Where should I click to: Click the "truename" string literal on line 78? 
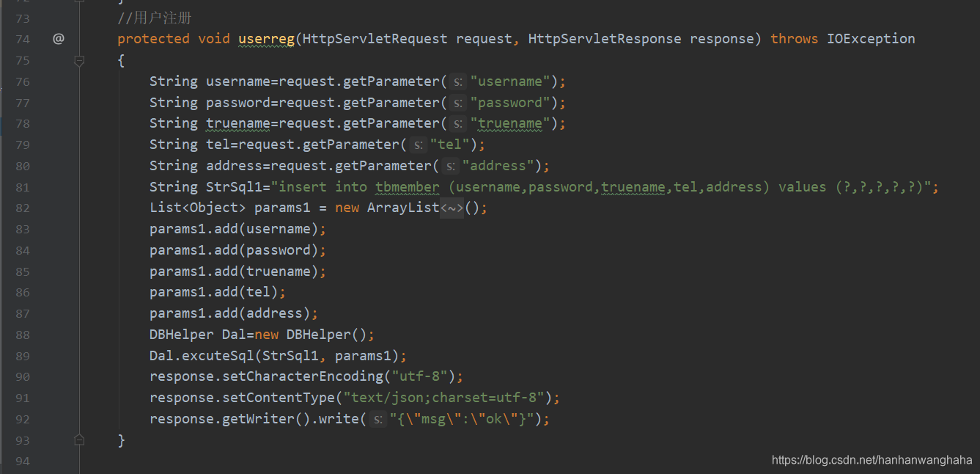pyautogui.click(x=510, y=123)
